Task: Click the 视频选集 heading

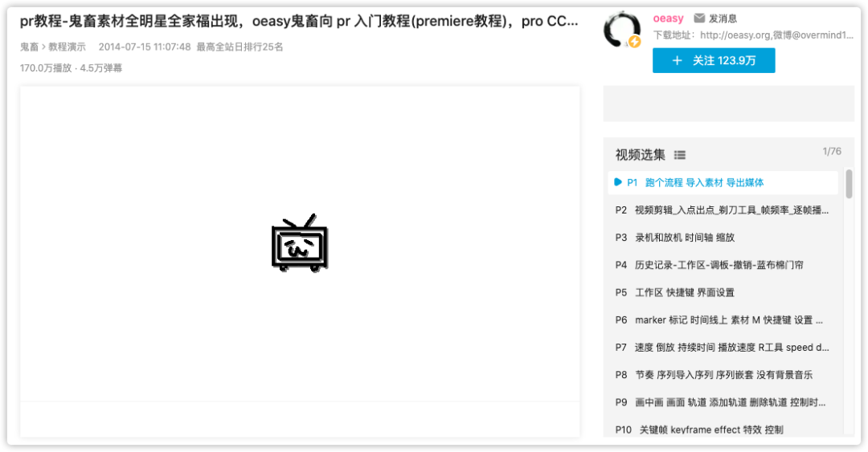Action: [x=641, y=155]
